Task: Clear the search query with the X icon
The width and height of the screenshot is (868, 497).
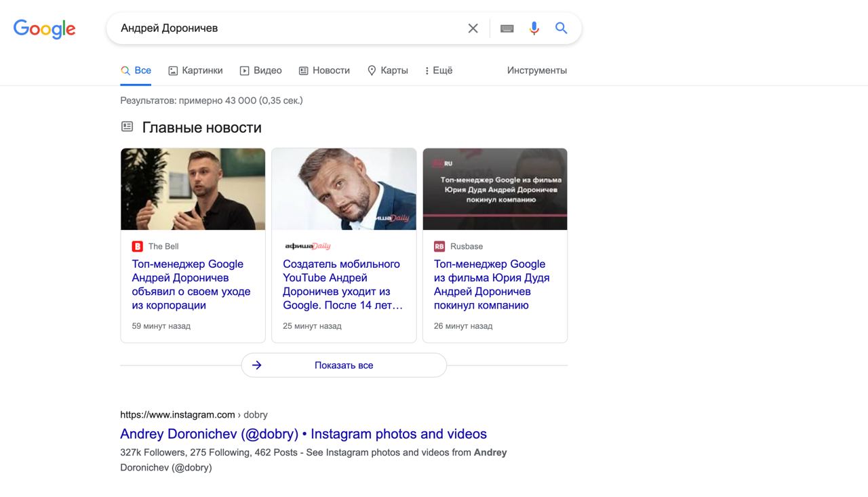Action: click(473, 28)
